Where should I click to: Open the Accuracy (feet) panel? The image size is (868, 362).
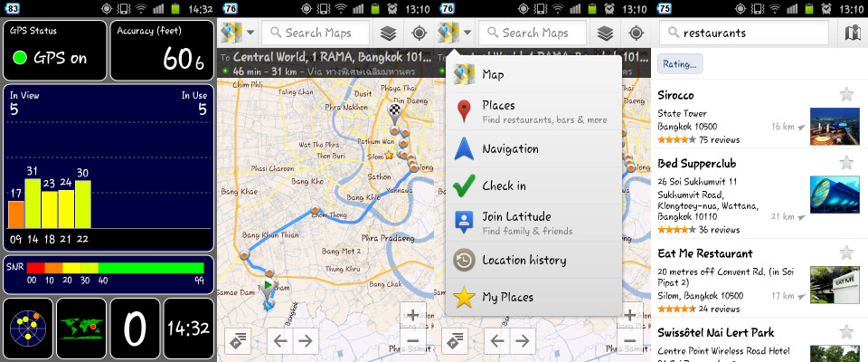(x=162, y=51)
